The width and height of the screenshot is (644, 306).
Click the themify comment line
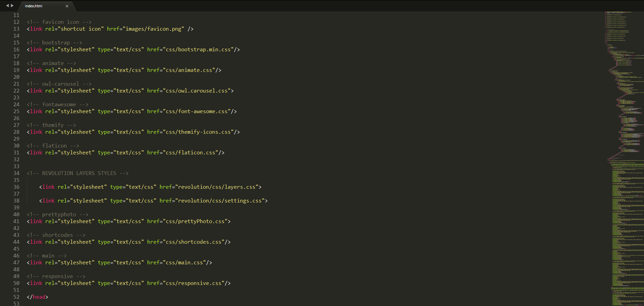coord(51,125)
